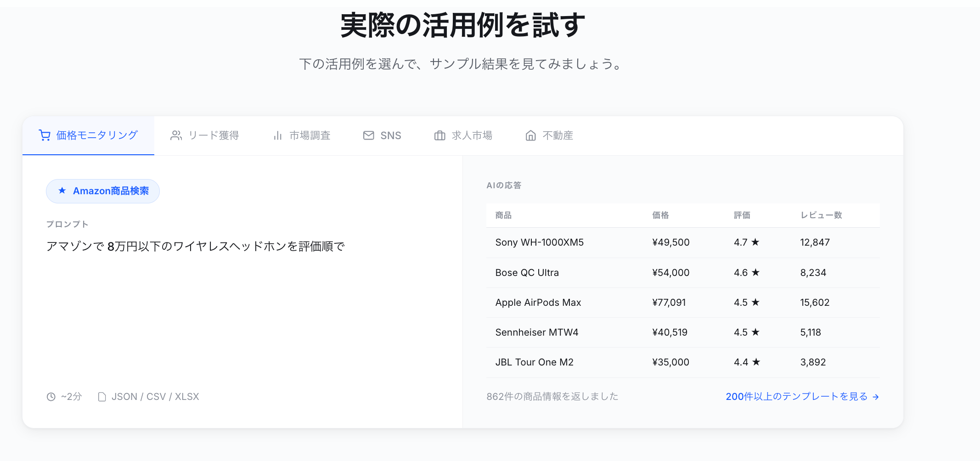
Task: Click the ¥54,000 price cell
Action: click(x=671, y=273)
